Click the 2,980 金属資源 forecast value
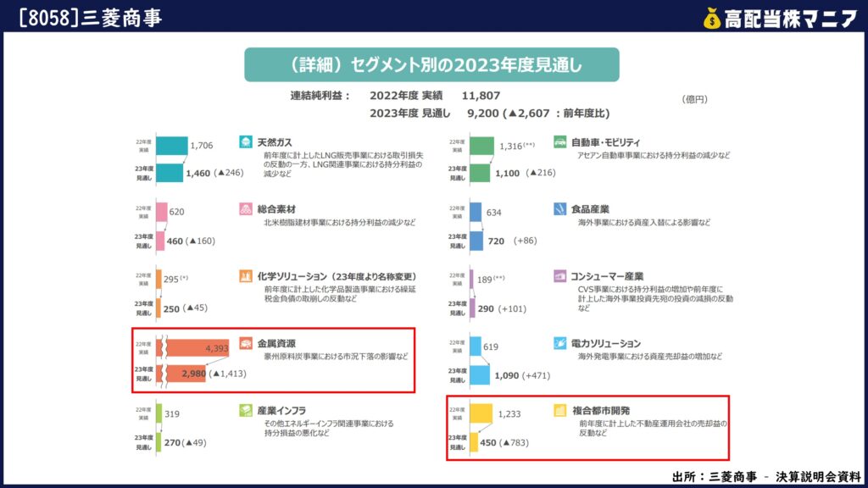868x488 pixels. [193, 374]
